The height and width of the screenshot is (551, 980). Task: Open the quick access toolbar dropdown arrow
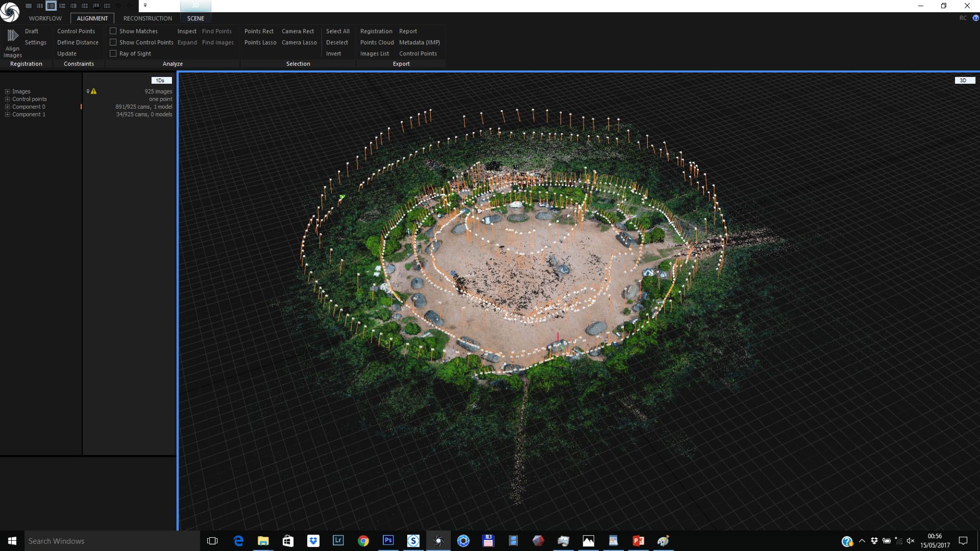click(145, 5)
